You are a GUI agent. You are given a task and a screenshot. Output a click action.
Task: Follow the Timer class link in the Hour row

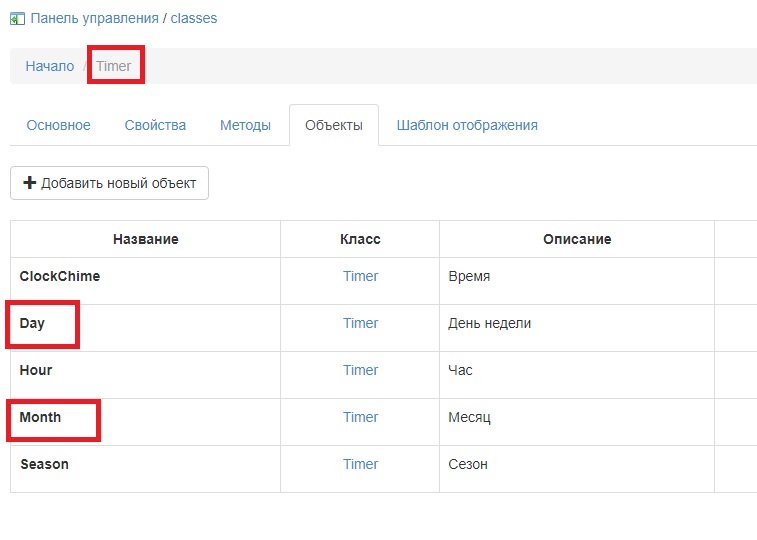[x=360, y=370]
